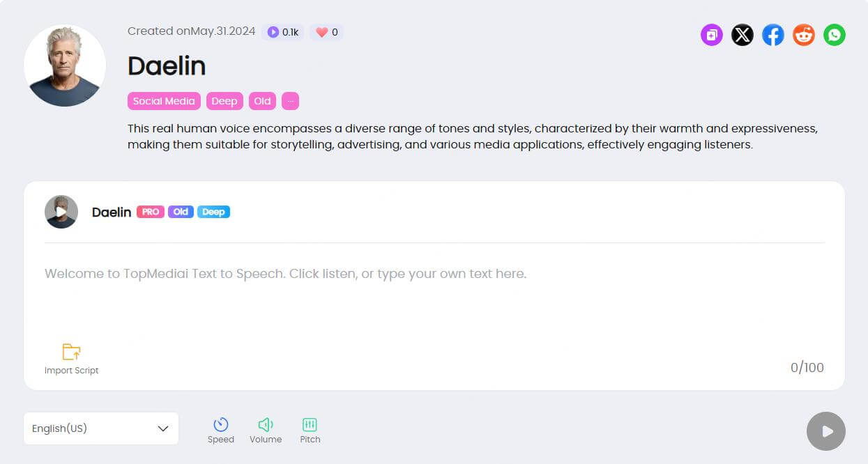
Task: Select the pink Deep tag
Action: coord(224,101)
